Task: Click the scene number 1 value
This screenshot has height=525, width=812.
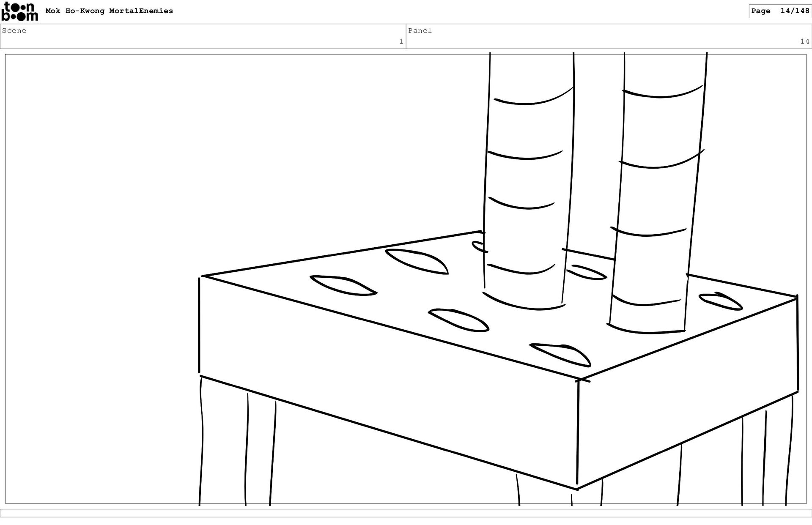Action: (401, 41)
